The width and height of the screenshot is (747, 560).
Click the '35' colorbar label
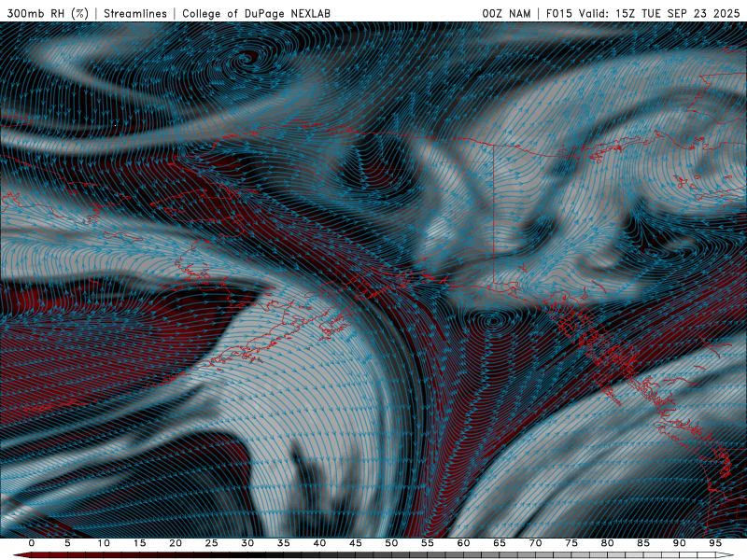[284, 543]
